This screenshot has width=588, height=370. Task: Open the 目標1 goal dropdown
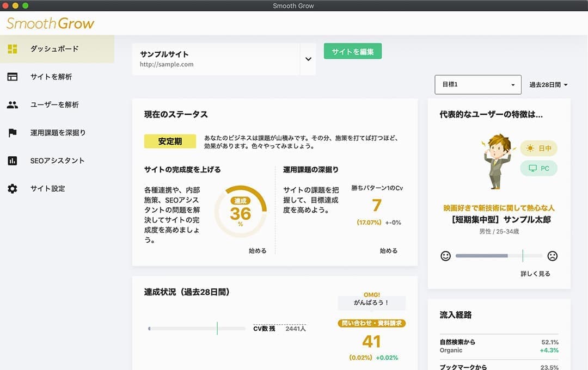click(477, 85)
